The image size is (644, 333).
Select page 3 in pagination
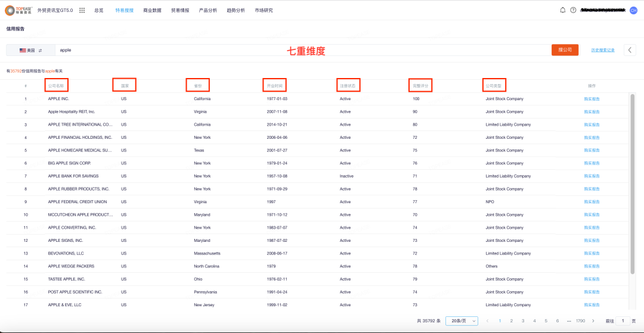coord(523,320)
